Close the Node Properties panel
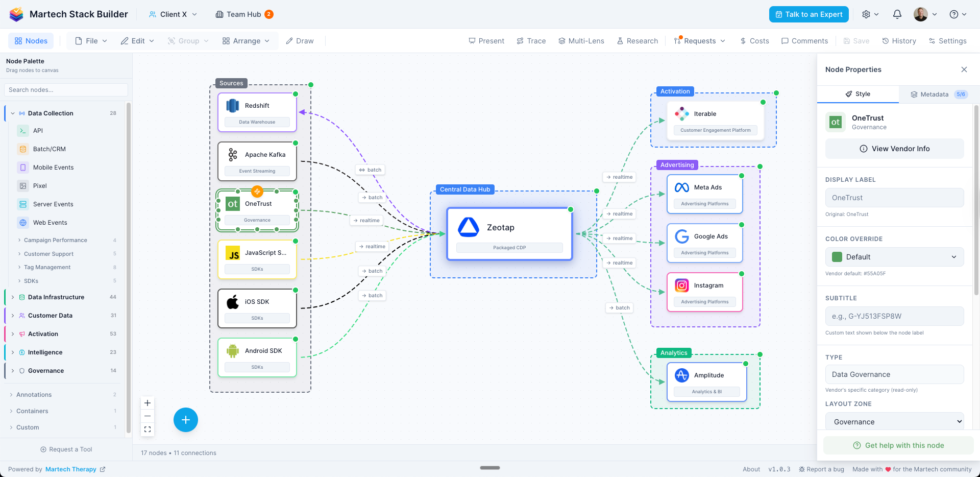The image size is (980, 477). click(x=964, y=69)
